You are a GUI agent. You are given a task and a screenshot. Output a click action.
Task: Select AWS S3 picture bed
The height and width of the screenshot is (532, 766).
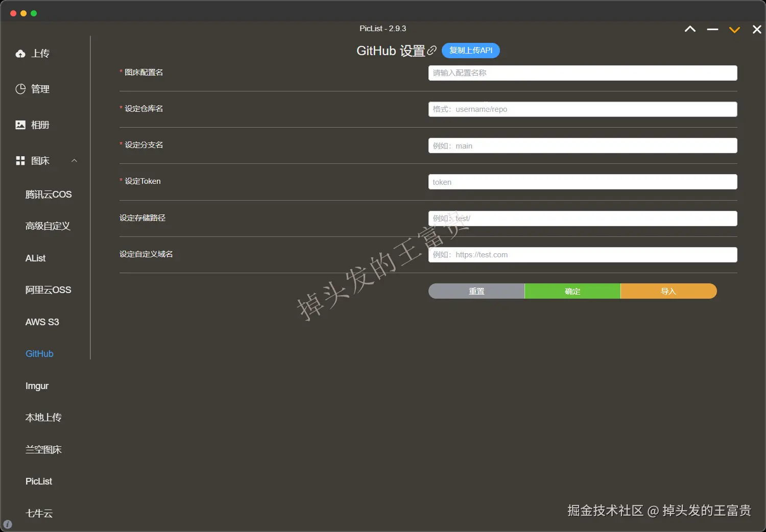point(42,322)
